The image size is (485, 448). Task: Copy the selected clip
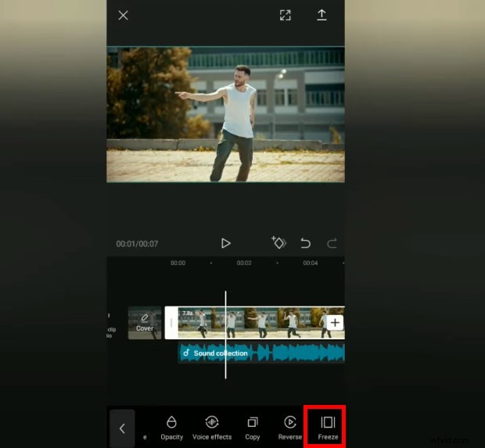253,428
